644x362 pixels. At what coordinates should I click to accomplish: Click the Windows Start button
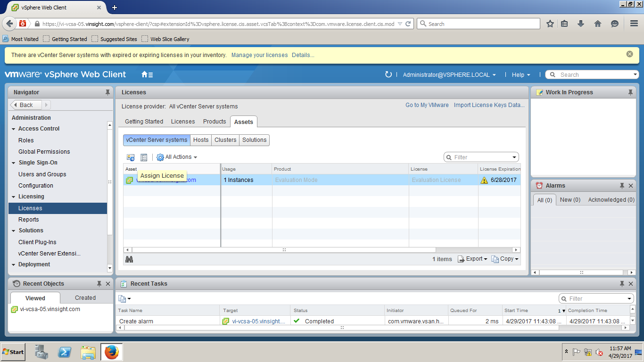click(x=13, y=352)
